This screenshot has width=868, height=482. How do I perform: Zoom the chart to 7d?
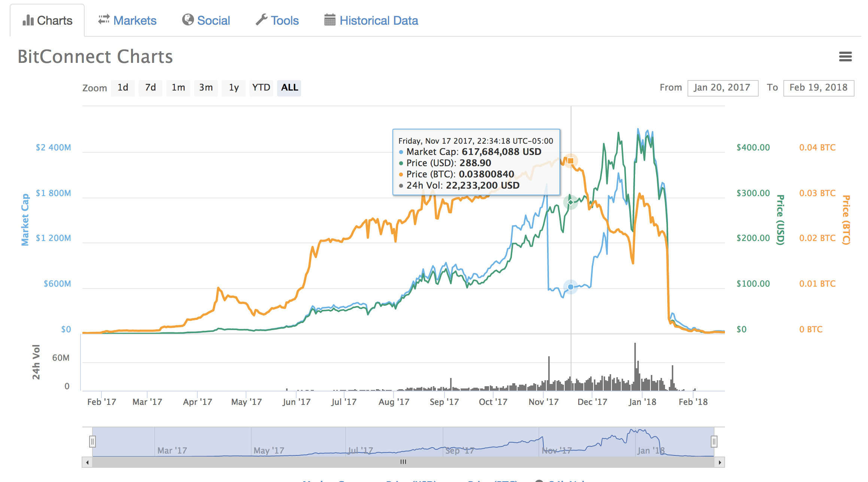(x=150, y=88)
